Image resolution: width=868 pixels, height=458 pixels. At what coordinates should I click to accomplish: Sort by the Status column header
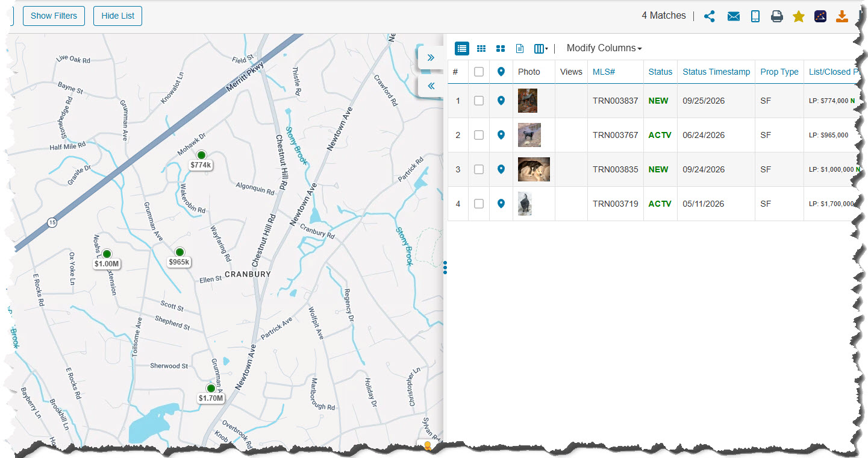[660, 72]
